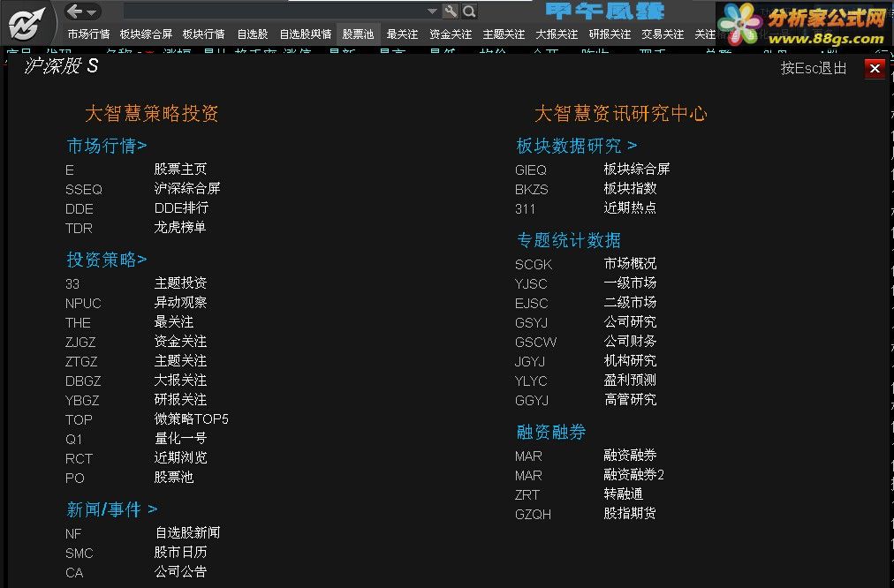Screen dimensions: 894x588
Task: Open 板块指数 entry
Action: point(630,189)
